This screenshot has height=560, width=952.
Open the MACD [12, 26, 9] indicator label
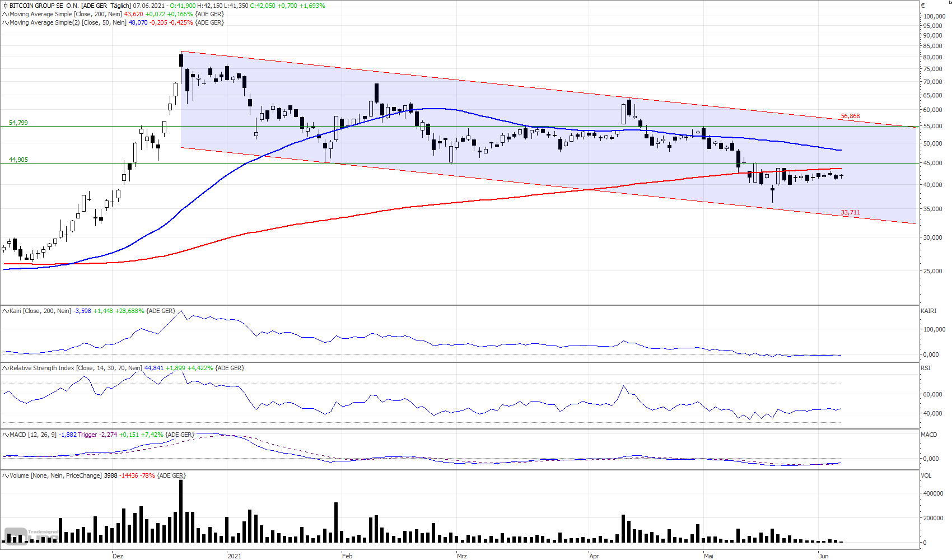click(x=33, y=435)
